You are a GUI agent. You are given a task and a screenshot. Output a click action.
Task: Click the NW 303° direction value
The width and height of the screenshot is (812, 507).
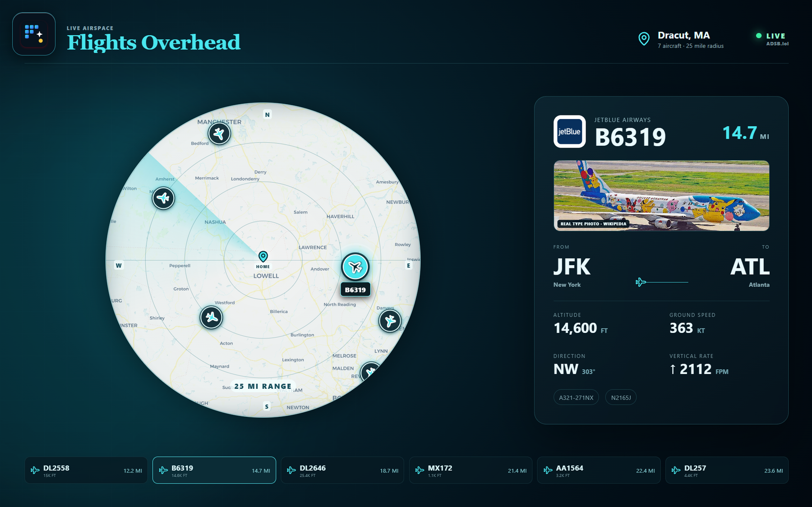point(574,369)
